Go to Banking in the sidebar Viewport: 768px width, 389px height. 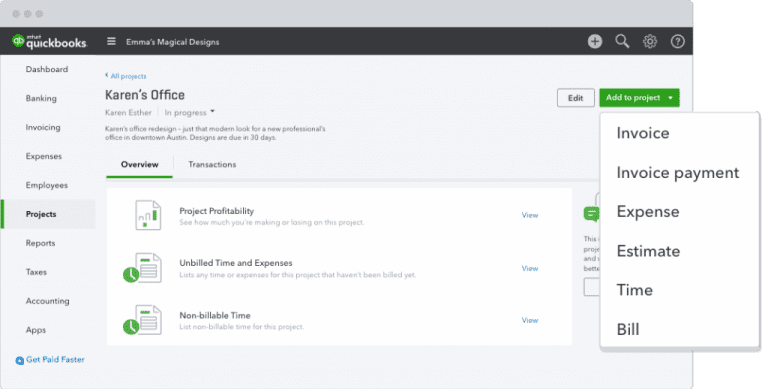[41, 98]
